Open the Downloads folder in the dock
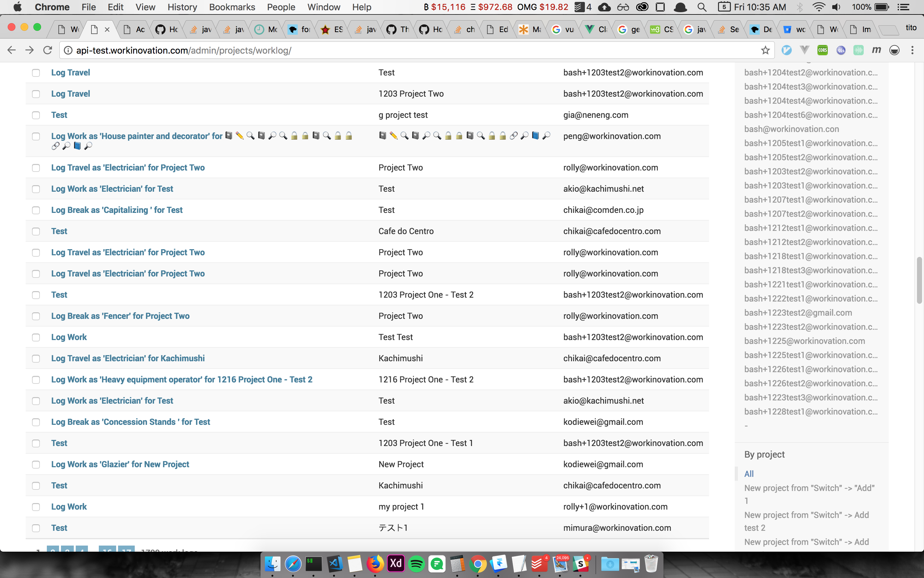924x578 pixels. pyautogui.click(x=610, y=564)
